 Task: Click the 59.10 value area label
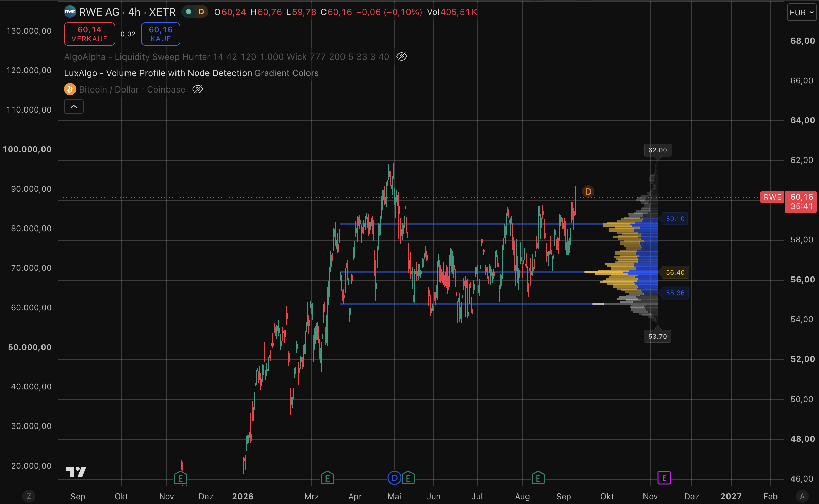[x=675, y=219]
